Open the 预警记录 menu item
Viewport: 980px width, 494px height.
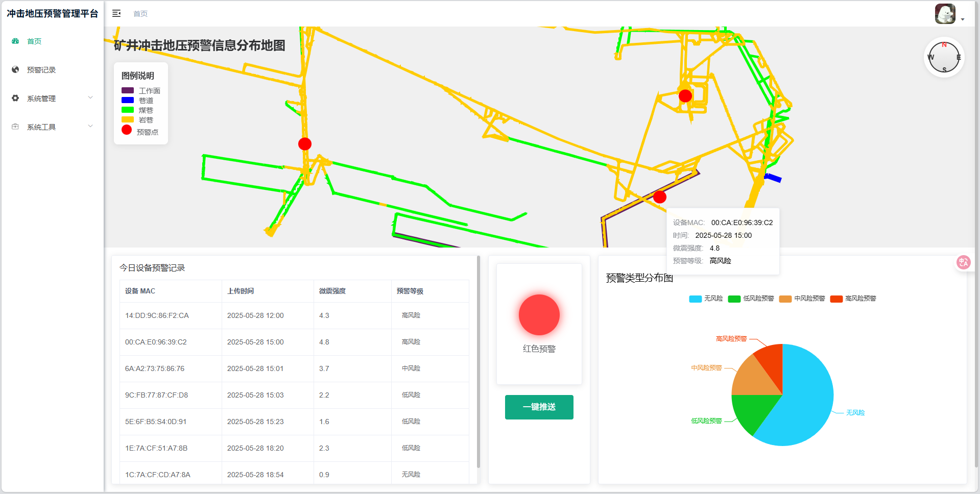41,70
